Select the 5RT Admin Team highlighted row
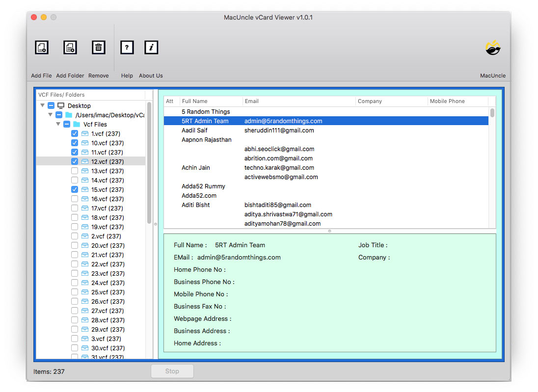 click(326, 121)
